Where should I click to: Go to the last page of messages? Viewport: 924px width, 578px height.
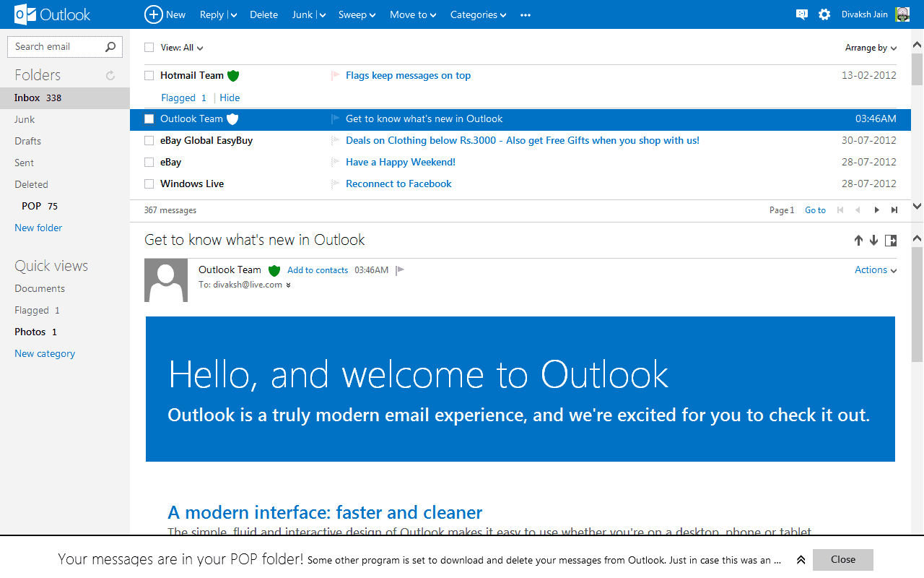[x=894, y=210]
